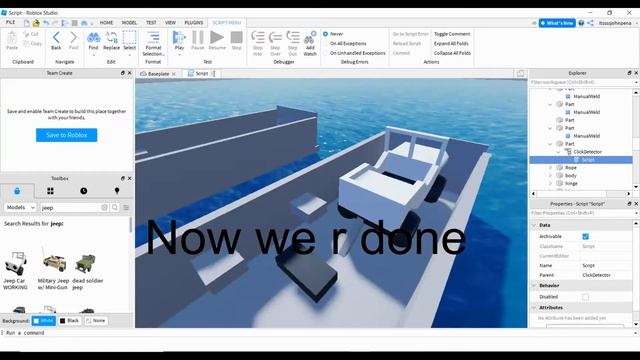The width and height of the screenshot is (640, 360).
Task: Open Toolbox Creations lightbulb icon
Action: click(x=117, y=191)
